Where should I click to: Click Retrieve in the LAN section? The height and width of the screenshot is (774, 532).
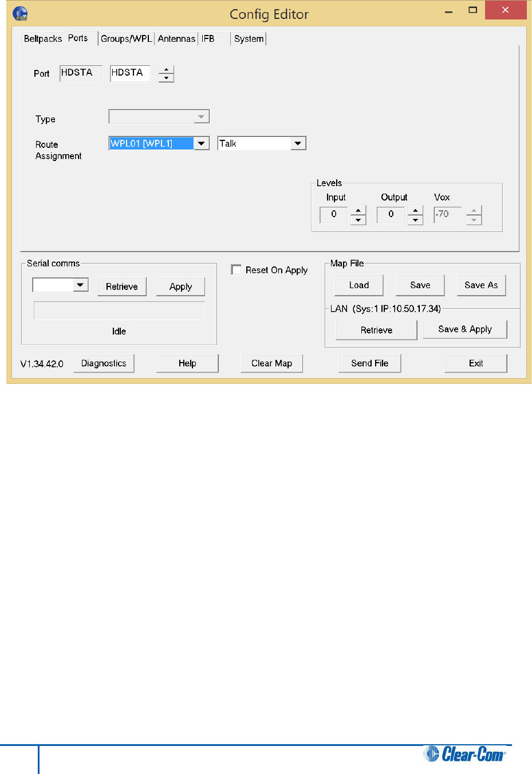tap(377, 330)
